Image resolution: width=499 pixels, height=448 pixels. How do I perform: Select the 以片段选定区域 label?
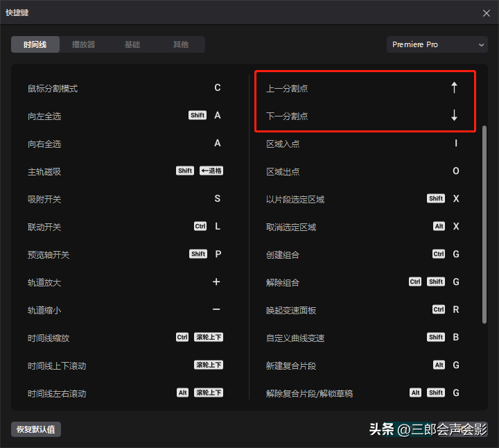point(295,199)
